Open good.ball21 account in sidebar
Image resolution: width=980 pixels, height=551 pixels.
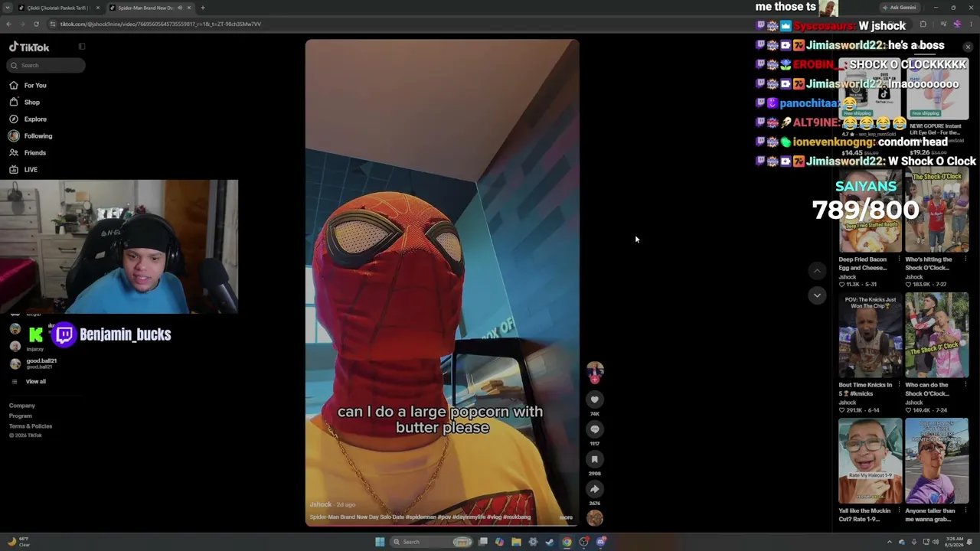(x=32, y=364)
